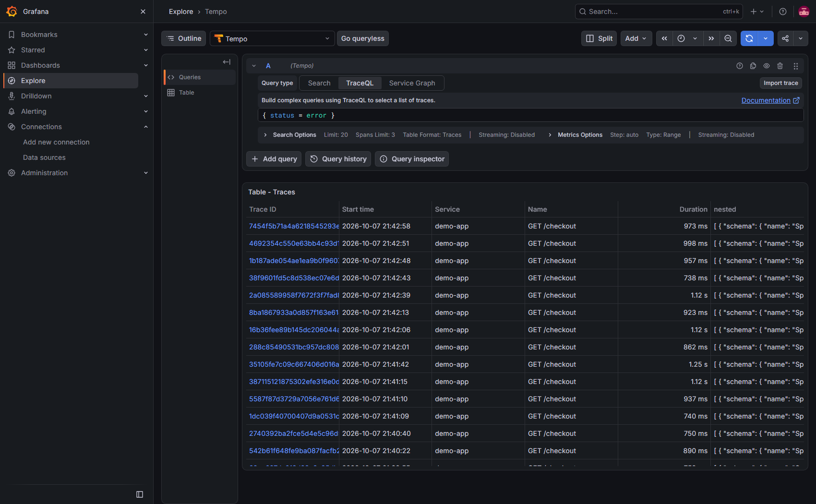Toggle query A visibility eye
This screenshot has height=504, width=816.
coord(767,66)
